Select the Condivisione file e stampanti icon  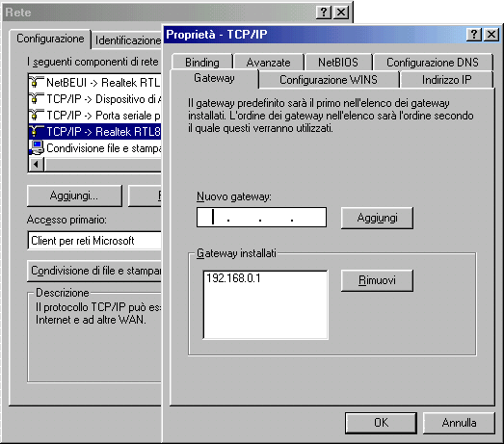point(37,147)
